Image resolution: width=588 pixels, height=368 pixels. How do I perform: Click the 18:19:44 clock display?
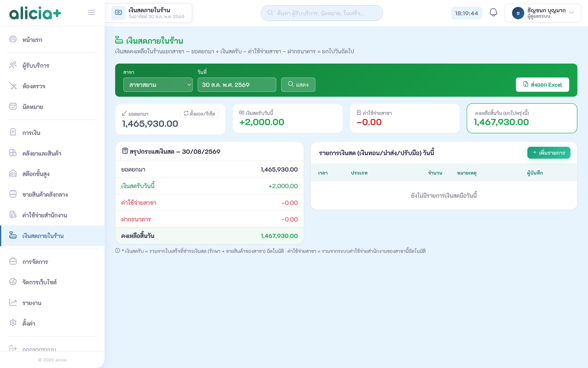[x=466, y=13]
